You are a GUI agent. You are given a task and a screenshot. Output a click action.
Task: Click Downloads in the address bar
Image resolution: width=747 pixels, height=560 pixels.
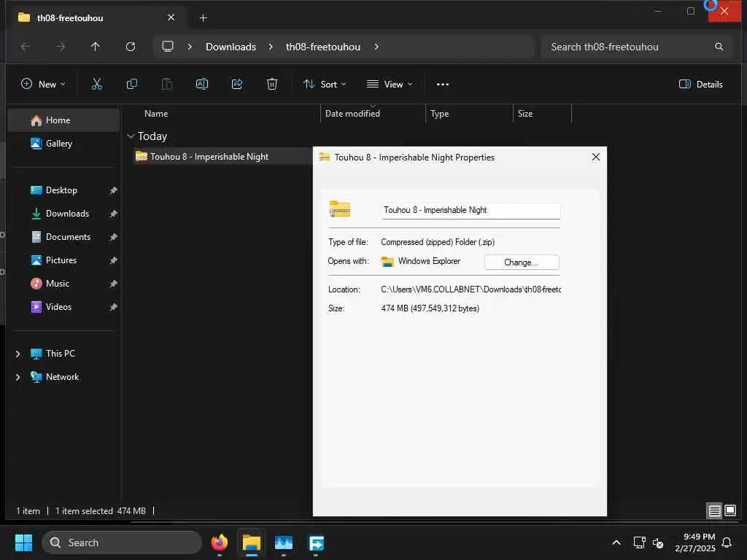pos(231,47)
